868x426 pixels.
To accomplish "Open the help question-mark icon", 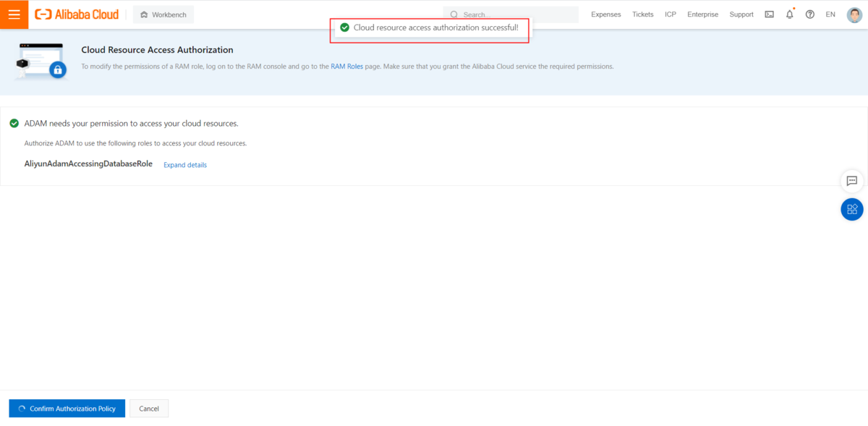I will point(809,14).
